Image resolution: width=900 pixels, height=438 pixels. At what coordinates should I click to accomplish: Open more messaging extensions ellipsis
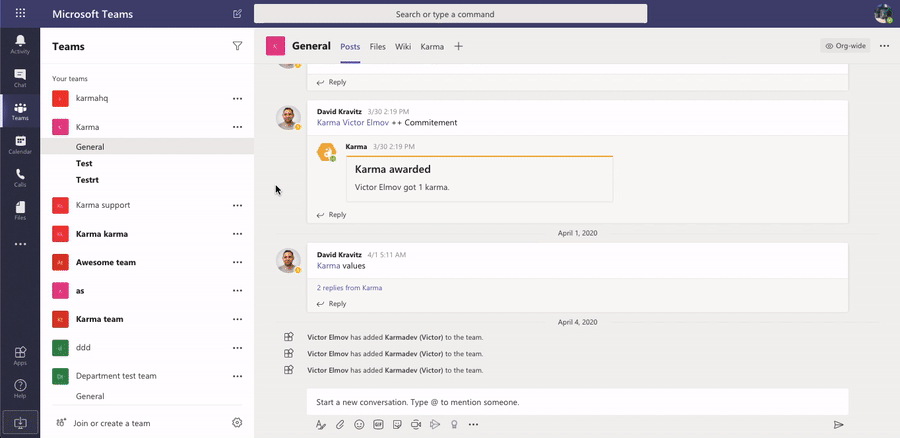pos(473,425)
